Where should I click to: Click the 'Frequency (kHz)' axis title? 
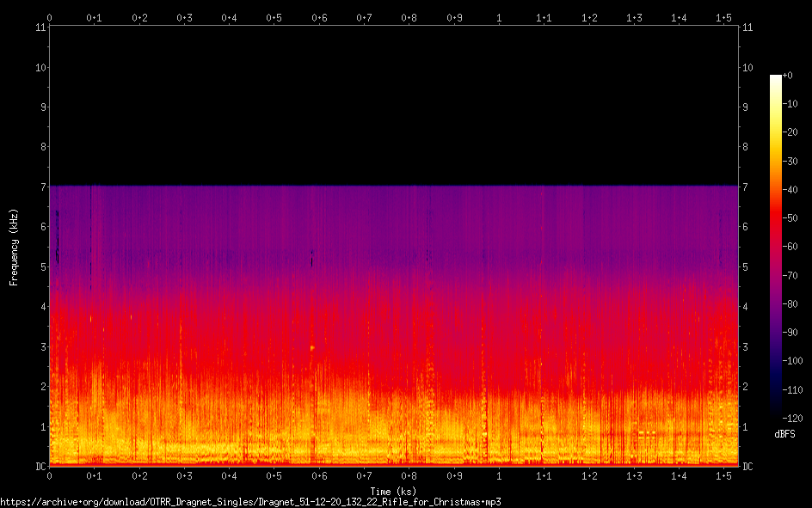14,247
